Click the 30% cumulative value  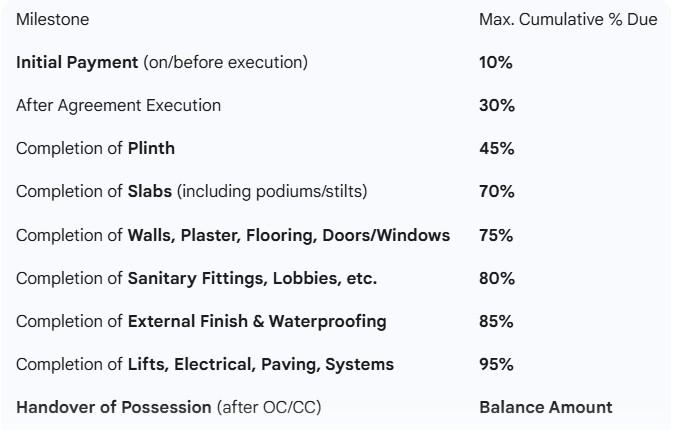[x=496, y=105]
